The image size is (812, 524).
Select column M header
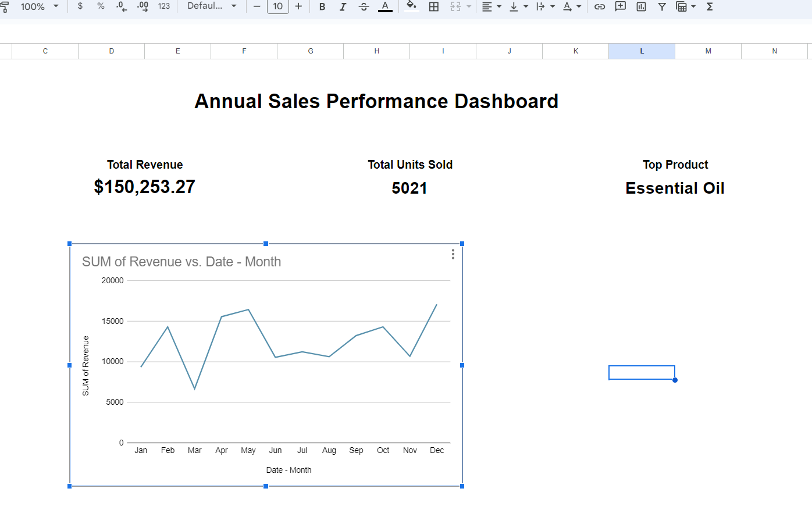[x=708, y=51]
